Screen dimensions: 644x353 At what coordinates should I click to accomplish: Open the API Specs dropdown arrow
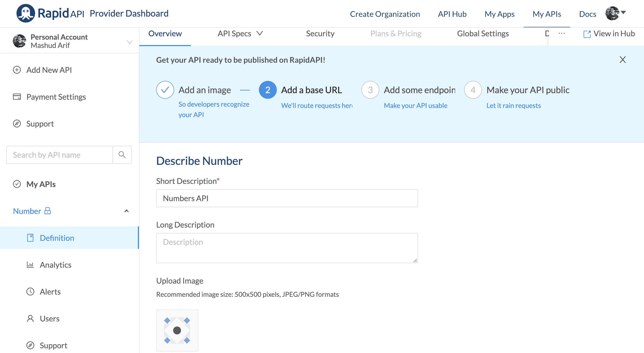pos(260,33)
